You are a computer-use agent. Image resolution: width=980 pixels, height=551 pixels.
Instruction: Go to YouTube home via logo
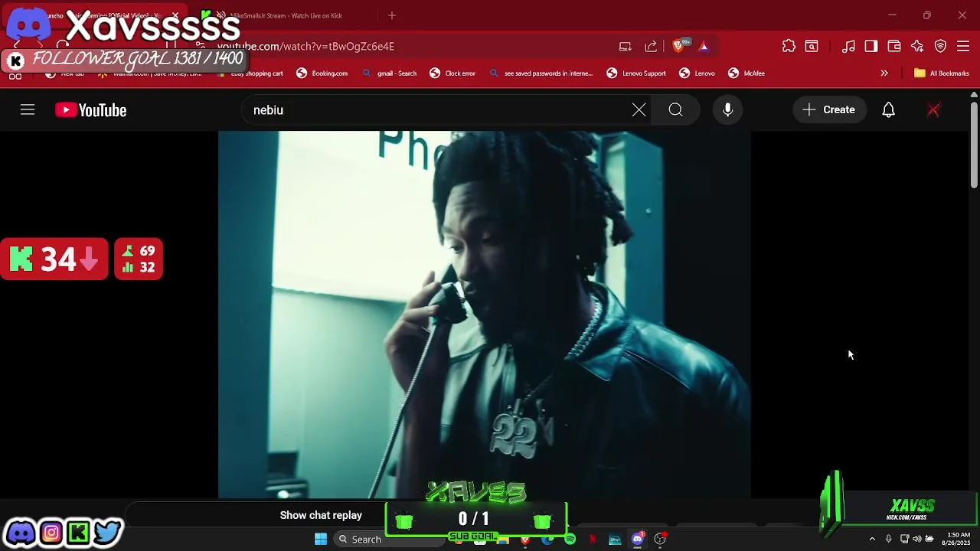pos(90,110)
